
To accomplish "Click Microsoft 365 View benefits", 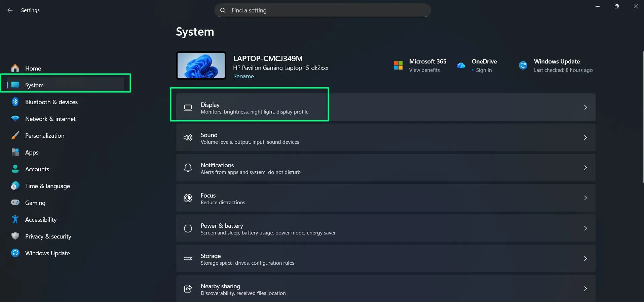I will pos(424,70).
